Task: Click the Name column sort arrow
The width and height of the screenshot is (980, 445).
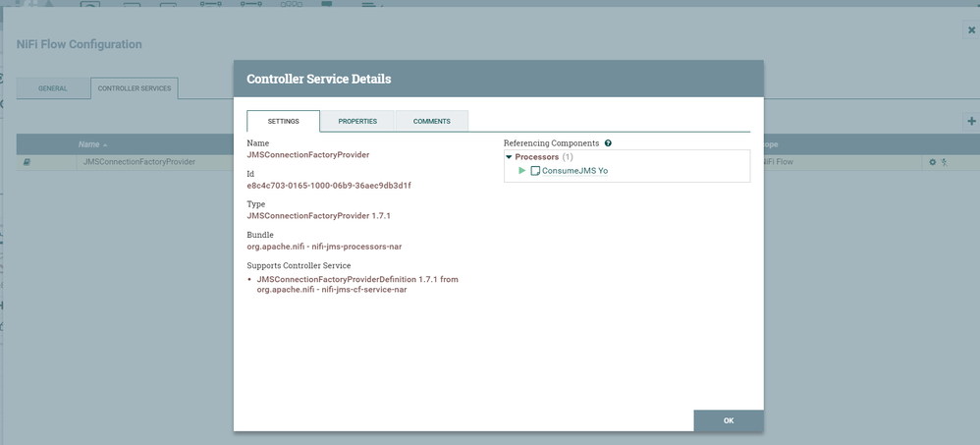Action: click(105, 145)
